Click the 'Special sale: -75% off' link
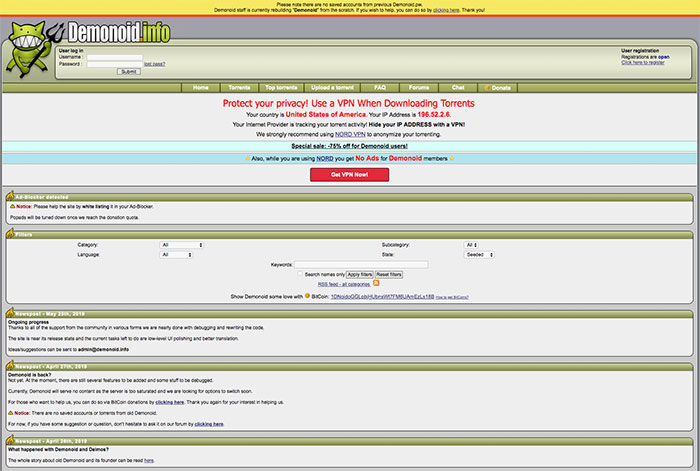Image resolution: width=700 pixels, height=471 pixels. point(350,146)
